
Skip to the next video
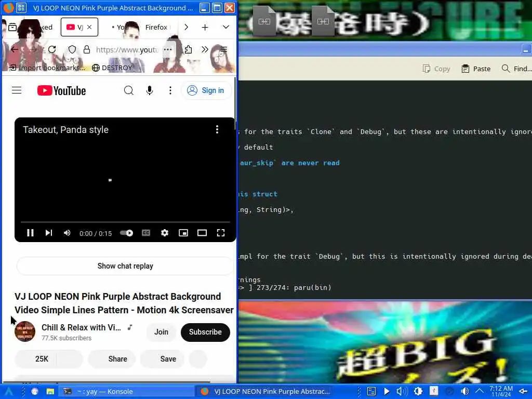[48, 233]
